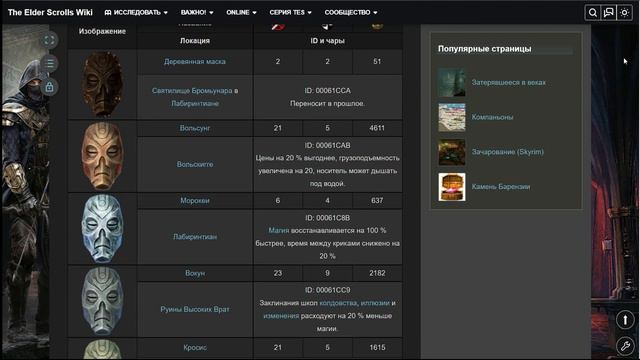Open the Вокун mask link

[x=195, y=273]
